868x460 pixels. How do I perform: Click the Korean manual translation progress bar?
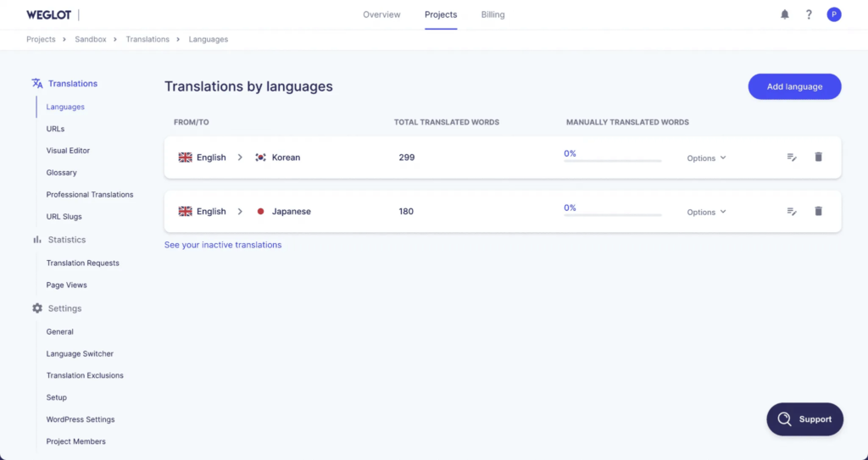(x=612, y=160)
